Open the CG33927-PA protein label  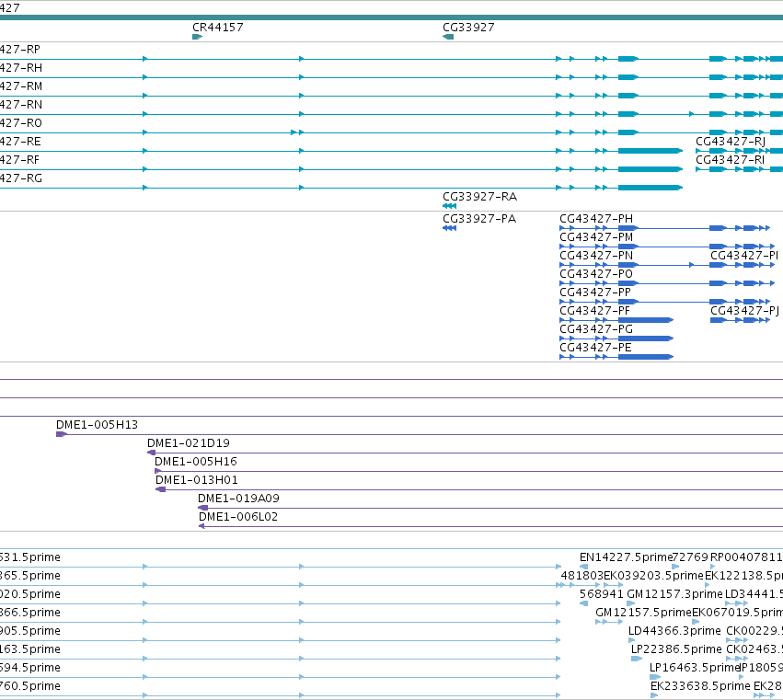tap(479, 218)
